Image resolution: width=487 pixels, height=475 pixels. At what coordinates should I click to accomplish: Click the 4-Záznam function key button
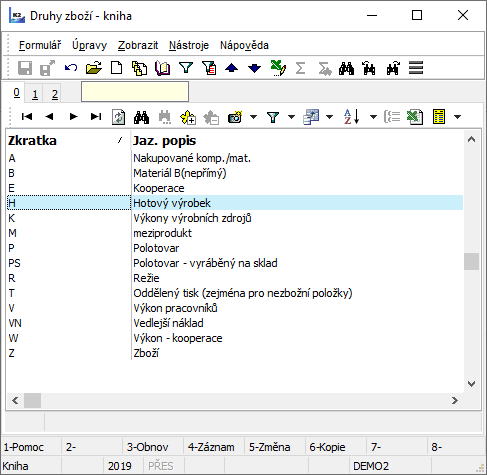pyautogui.click(x=214, y=447)
